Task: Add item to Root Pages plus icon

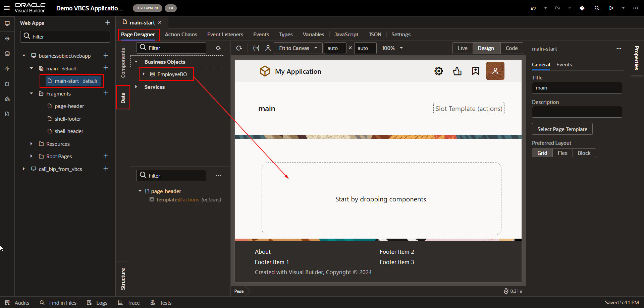Action: (x=106, y=156)
